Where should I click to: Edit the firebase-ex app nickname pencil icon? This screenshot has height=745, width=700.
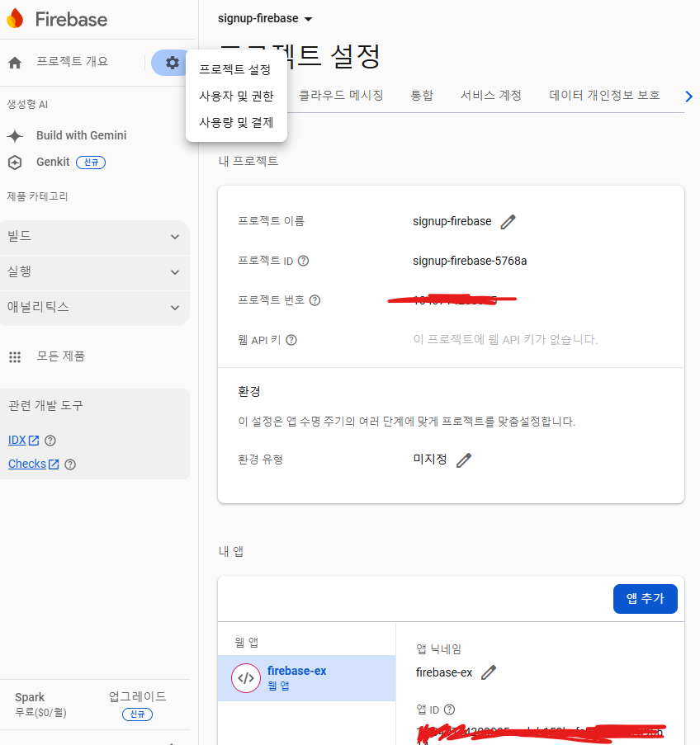pos(489,672)
